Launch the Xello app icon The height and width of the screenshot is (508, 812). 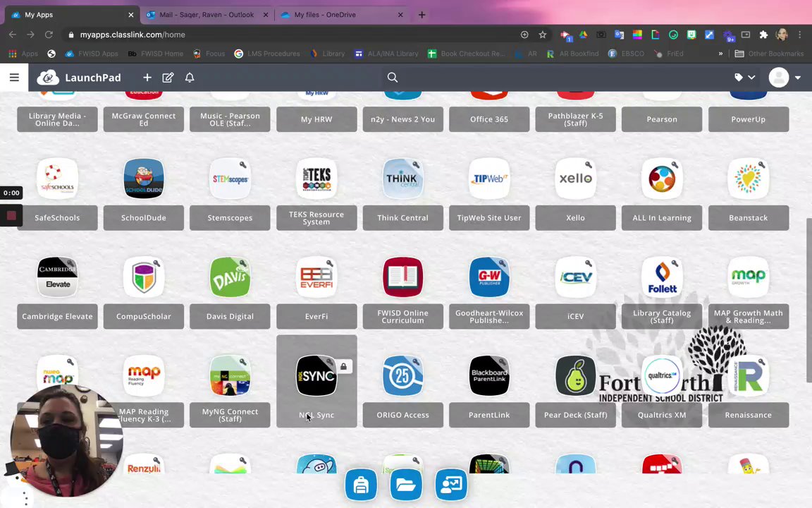point(575,179)
